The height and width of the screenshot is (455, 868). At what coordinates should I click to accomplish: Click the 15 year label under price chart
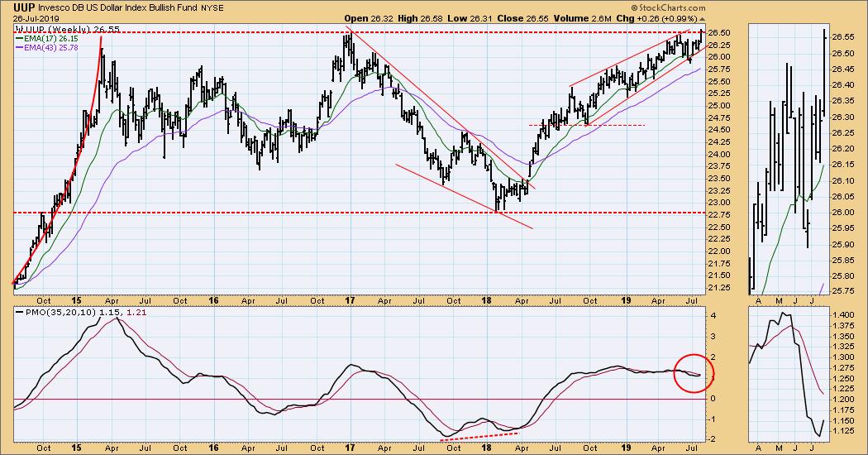pyautogui.click(x=76, y=300)
